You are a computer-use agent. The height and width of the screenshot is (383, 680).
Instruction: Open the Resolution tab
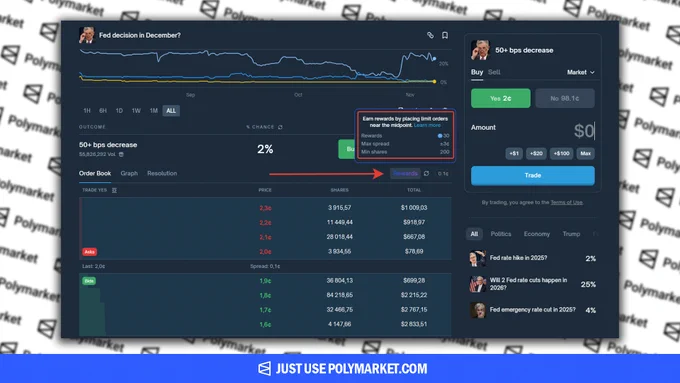(x=162, y=173)
